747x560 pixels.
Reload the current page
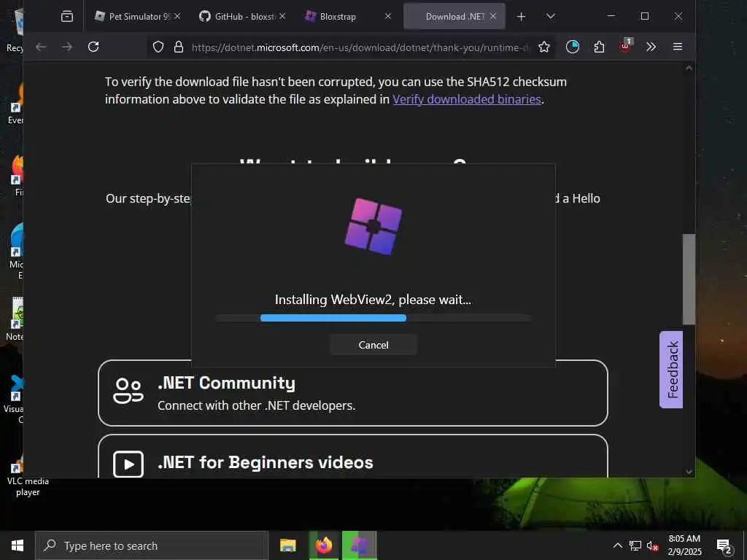93,47
